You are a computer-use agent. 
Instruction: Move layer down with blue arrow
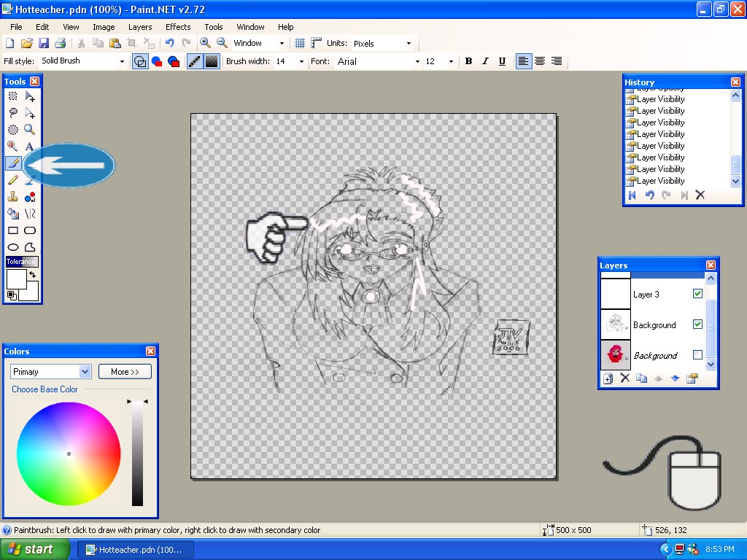click(675, 378)
